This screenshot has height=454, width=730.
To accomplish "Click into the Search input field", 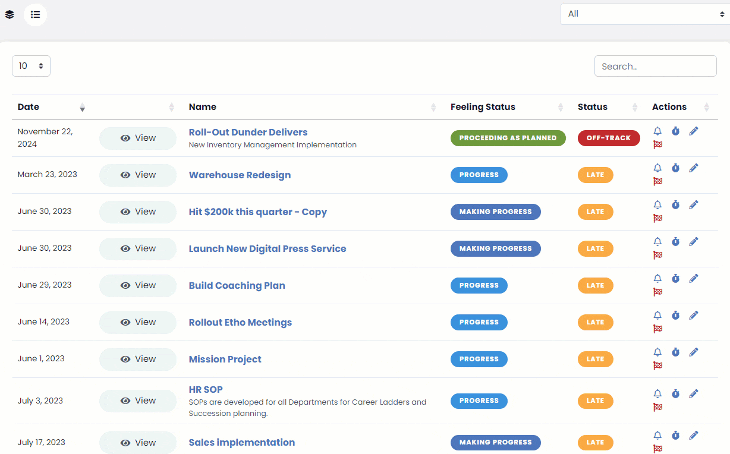I will (x=655, y=66).
